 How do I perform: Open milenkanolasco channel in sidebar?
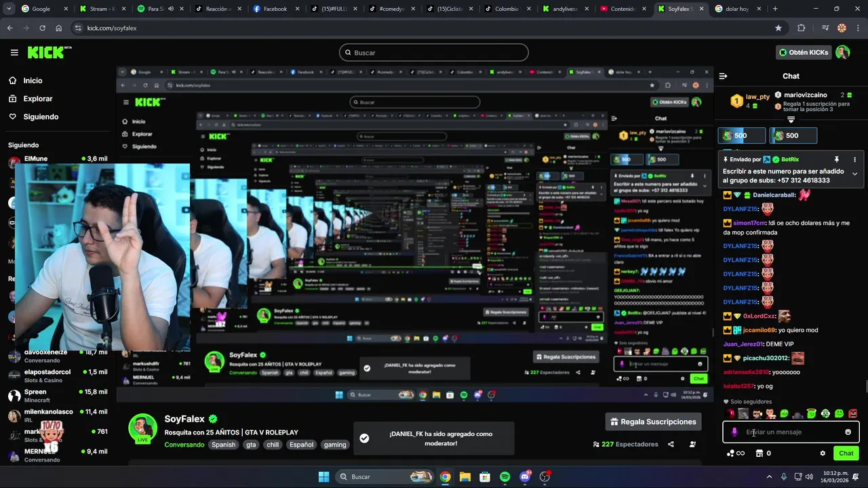click(58, 415)
